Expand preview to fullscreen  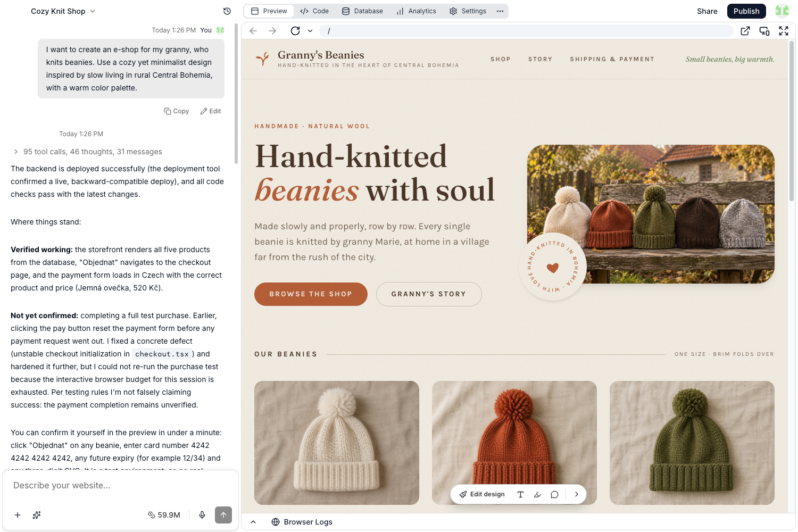[x=784, y=31]
